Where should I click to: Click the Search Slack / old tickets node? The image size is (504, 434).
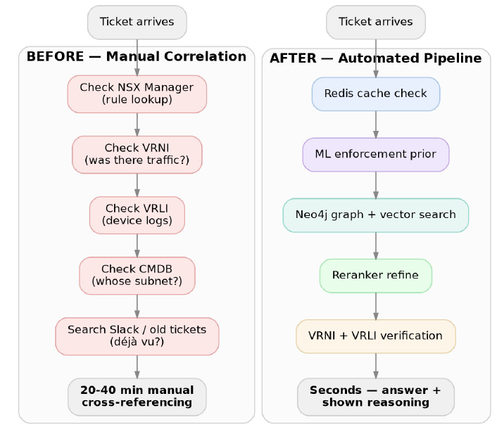(137, 336)
